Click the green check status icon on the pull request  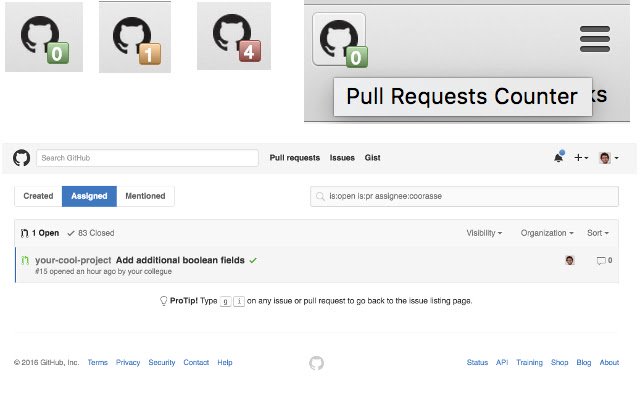pos(253,260)
